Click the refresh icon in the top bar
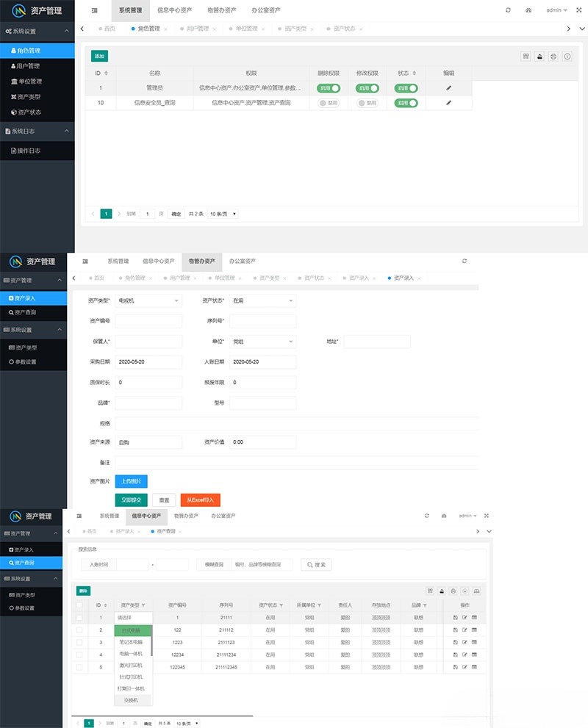The image size is (588, 728). click(x=506, y=10)
